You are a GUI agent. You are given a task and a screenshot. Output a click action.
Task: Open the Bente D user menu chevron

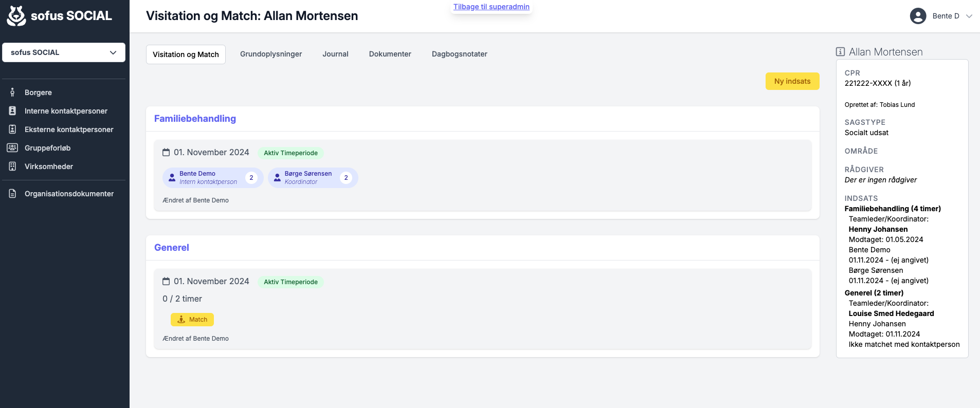[969, 16]
